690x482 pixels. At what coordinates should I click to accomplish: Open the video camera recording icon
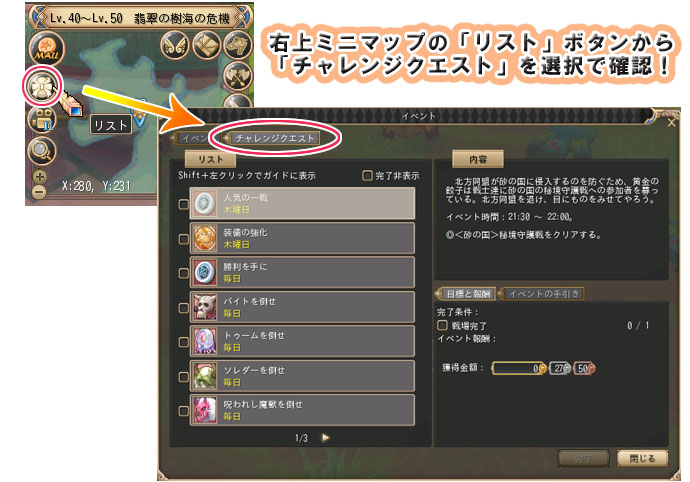click(42, 120)
